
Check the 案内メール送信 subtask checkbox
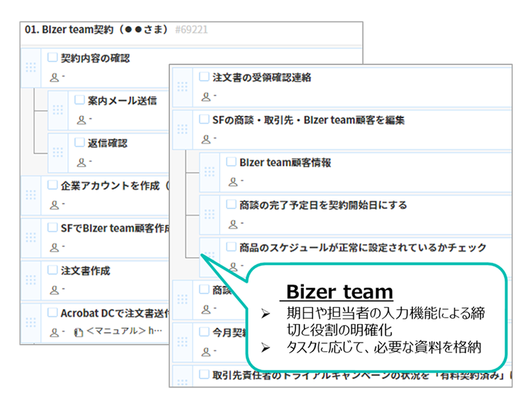(x=80, y=100)
